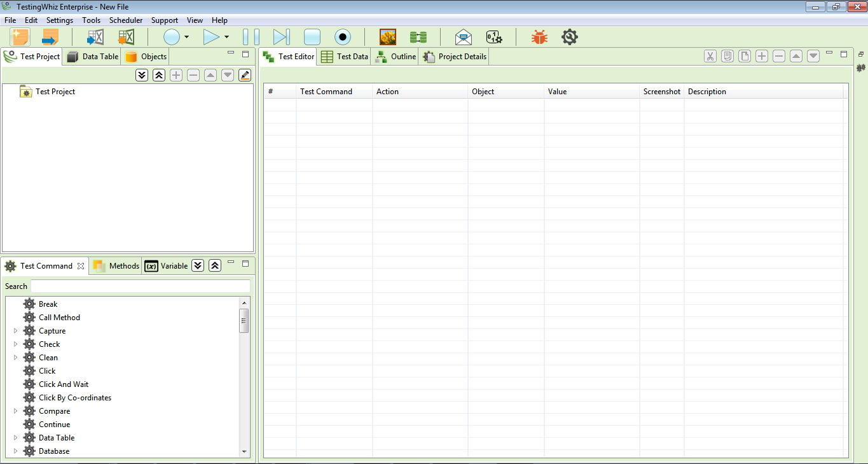The height and width of the screenshot is (464, 868).
Task: Click the pencil edit icon in project panel
Action: point(245,75)
